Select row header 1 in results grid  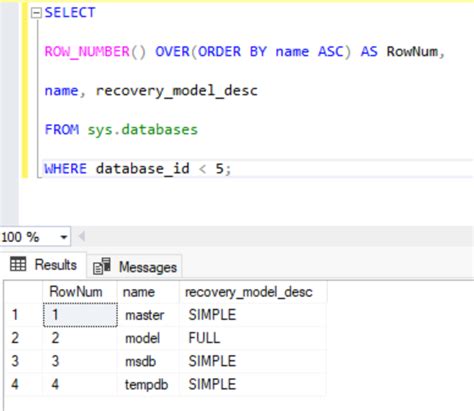coord(23,315)
